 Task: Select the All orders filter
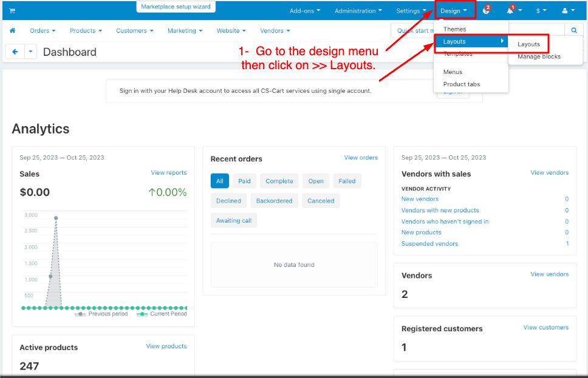tap(220, 181)
